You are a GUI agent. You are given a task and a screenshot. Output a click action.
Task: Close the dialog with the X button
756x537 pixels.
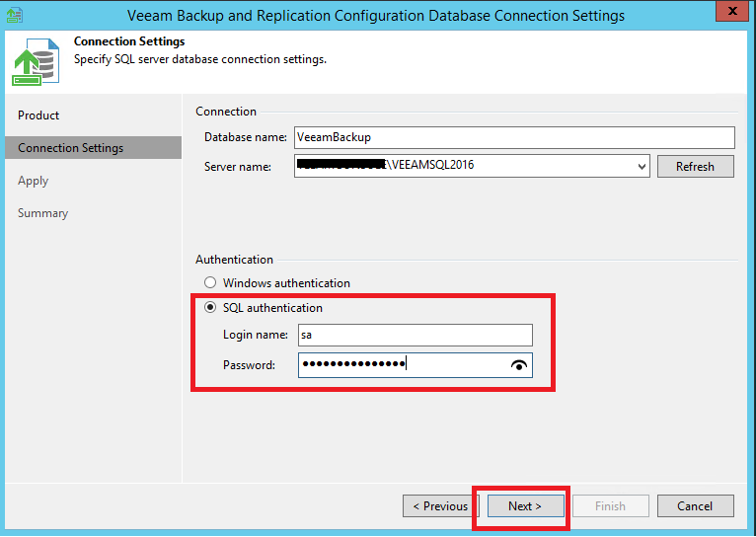pos(732,11)
